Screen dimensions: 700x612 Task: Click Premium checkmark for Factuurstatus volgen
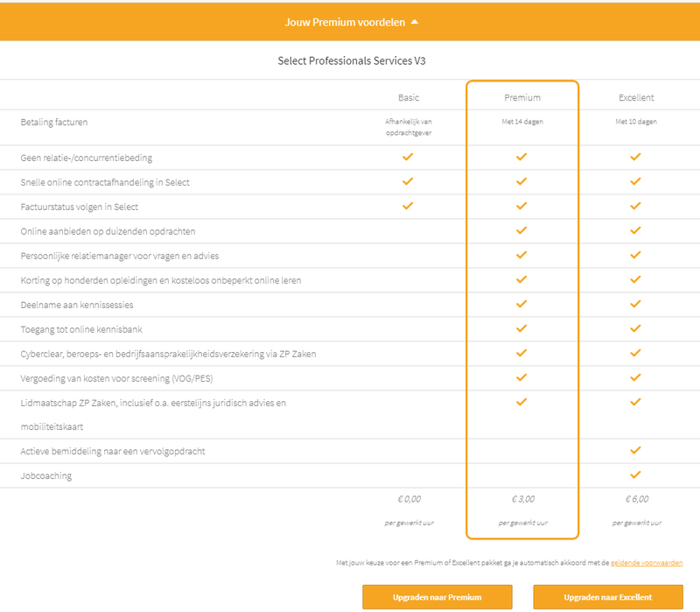click(x=521, y=207)
